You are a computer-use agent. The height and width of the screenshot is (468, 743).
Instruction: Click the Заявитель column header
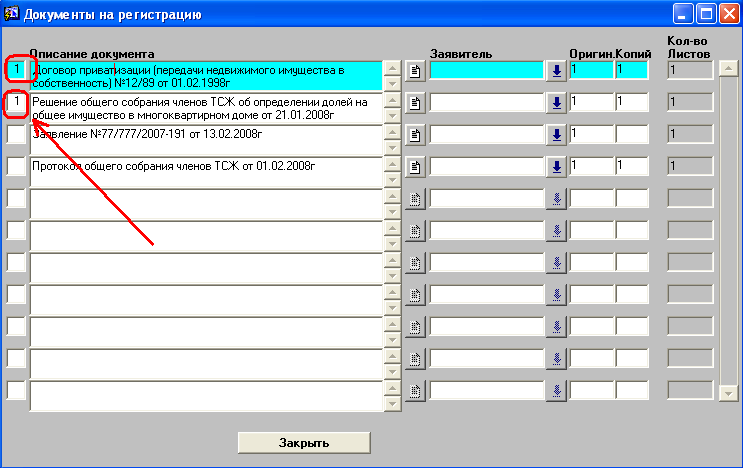tap(461, 54)
